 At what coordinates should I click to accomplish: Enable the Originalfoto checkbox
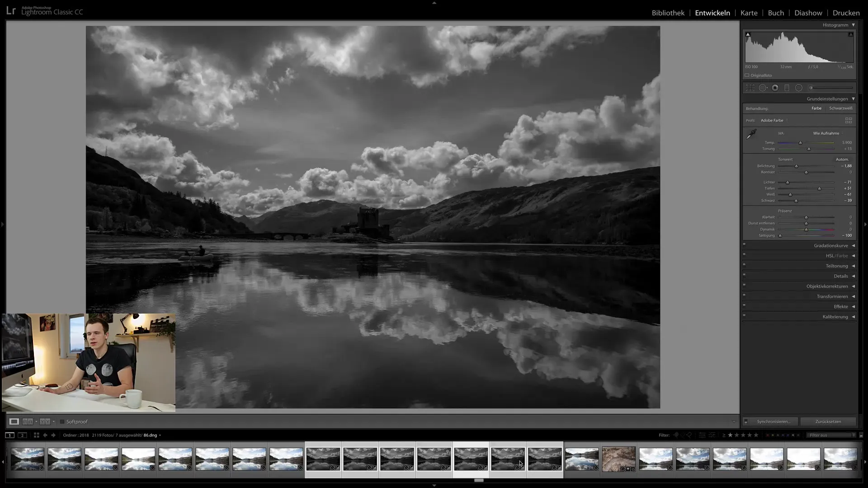pos(747,75)
